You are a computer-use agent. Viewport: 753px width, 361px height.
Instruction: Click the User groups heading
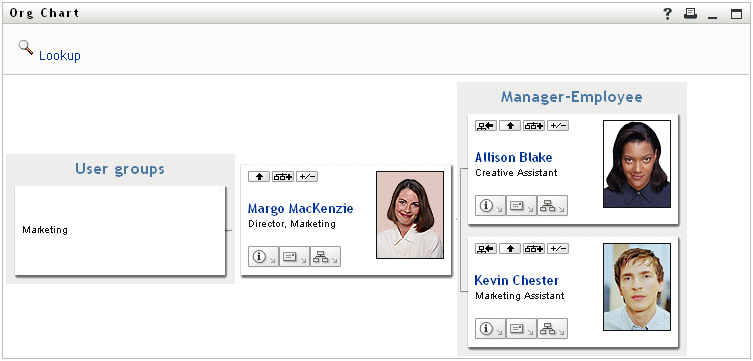120,169
